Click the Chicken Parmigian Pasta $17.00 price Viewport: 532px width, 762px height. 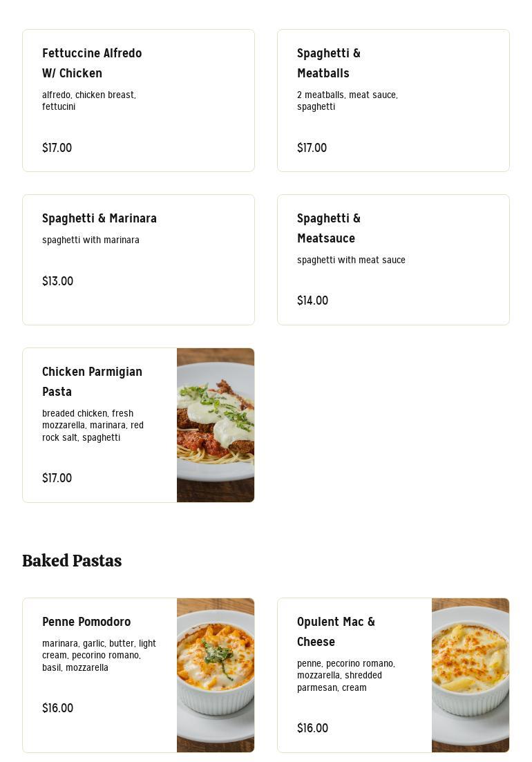(x=57, y=478)
